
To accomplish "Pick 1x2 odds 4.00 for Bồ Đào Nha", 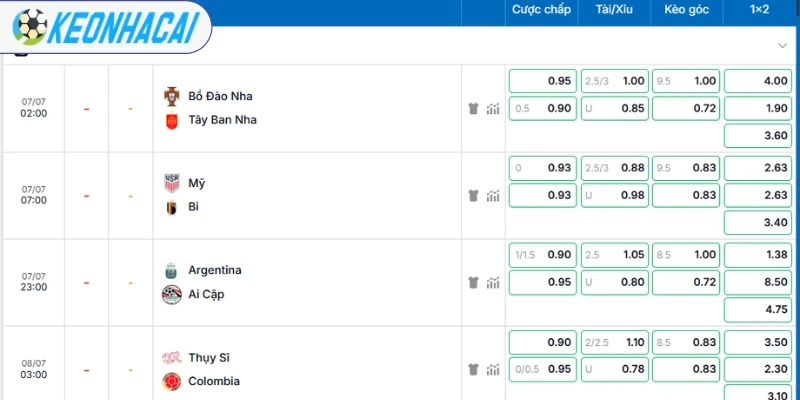I will (758, 81).
